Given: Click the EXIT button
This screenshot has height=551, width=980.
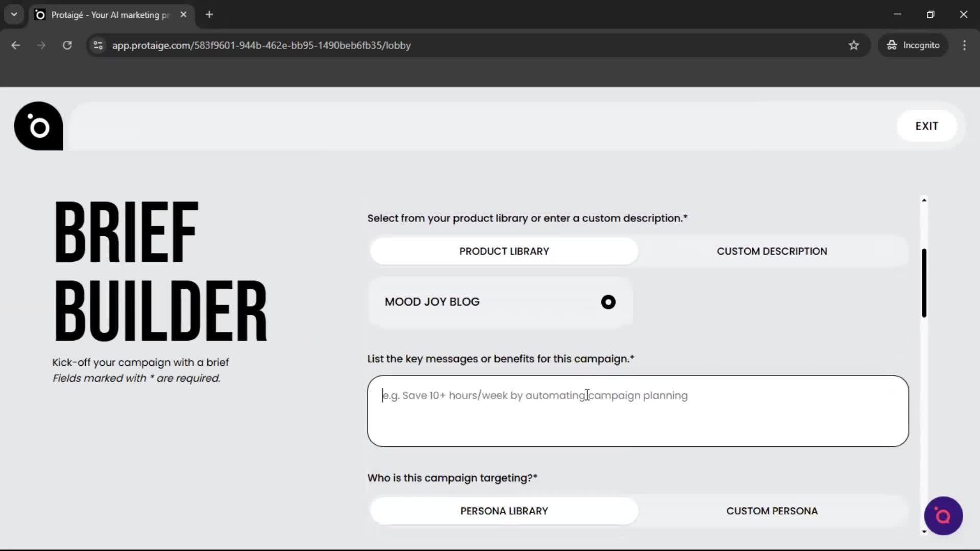Looking at the screenshot, I should pos(926,126).
